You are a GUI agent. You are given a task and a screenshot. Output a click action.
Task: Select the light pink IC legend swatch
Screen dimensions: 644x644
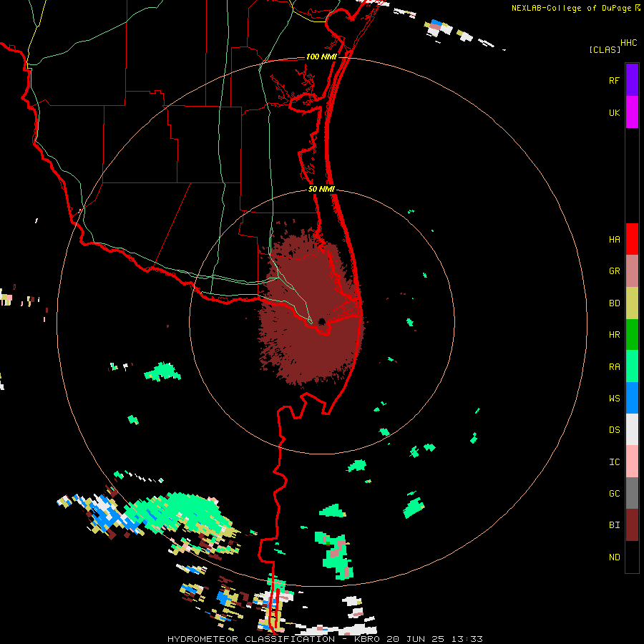pyautogui.click(x=632, y=462)
